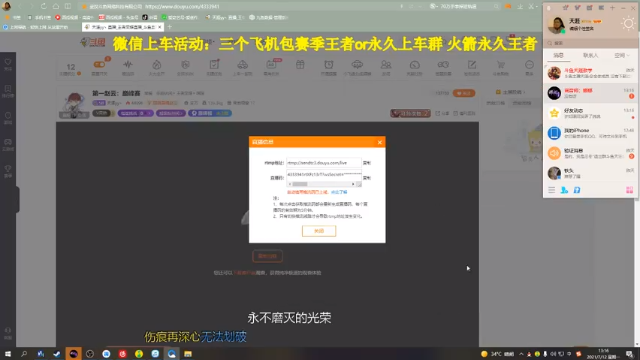Click the alarm clock icon in toolbar
The height and width of the screenshot is (360, 640).
click(x=329, y=64)
